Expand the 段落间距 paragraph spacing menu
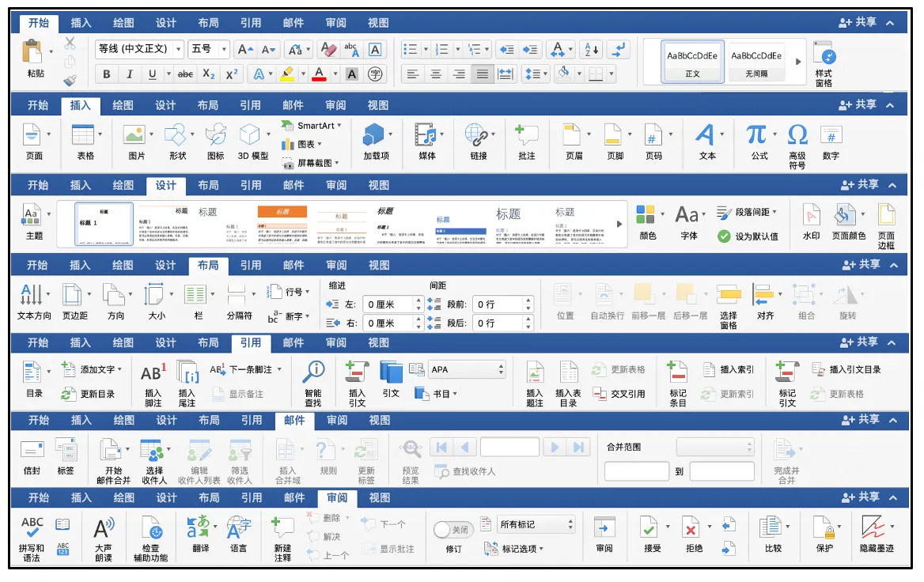Image resolution: width=924 pixels, height=582 pixels. pos(775,211)
